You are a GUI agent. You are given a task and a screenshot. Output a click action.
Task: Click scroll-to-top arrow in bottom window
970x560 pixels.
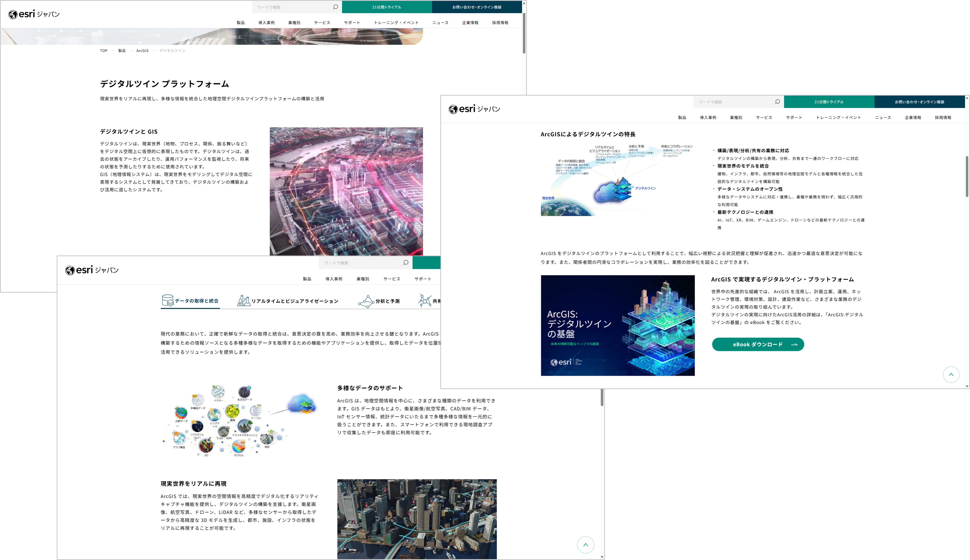[585, 545]
